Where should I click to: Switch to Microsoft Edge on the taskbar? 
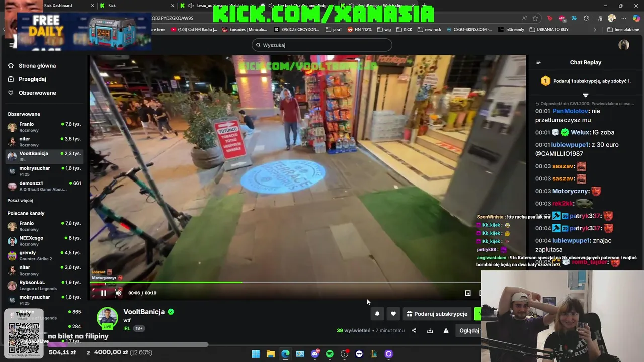(285, 354)
